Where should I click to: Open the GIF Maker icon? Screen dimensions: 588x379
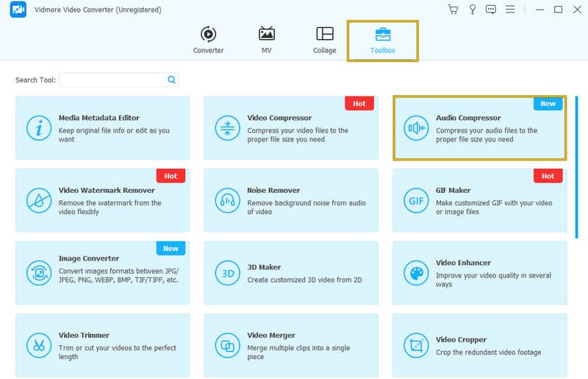point(416,200)
